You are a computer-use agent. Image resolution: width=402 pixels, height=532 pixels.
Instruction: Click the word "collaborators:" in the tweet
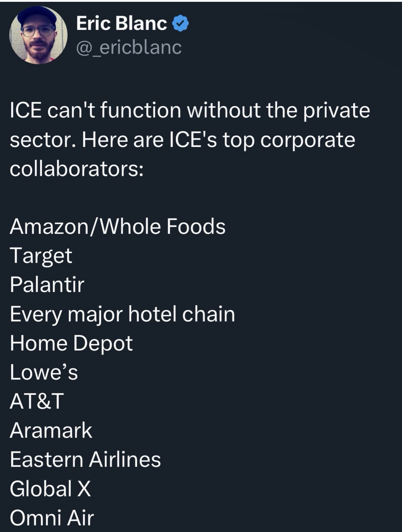(x=76, y=169)
